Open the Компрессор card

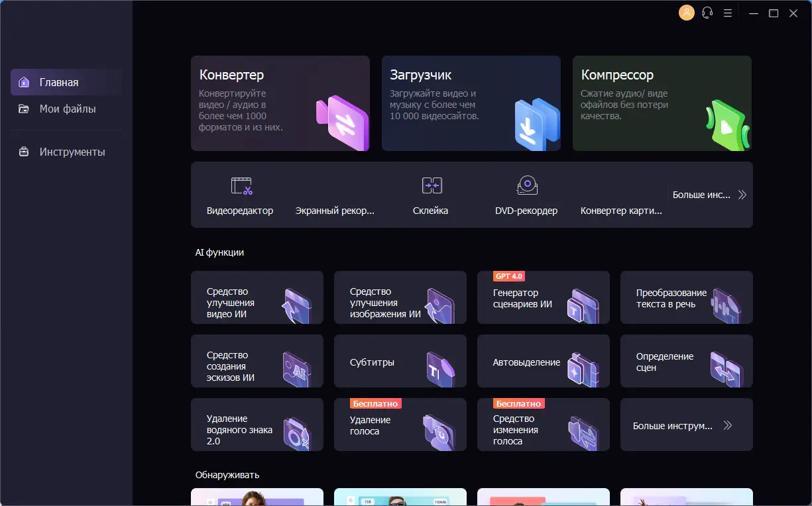662,103
